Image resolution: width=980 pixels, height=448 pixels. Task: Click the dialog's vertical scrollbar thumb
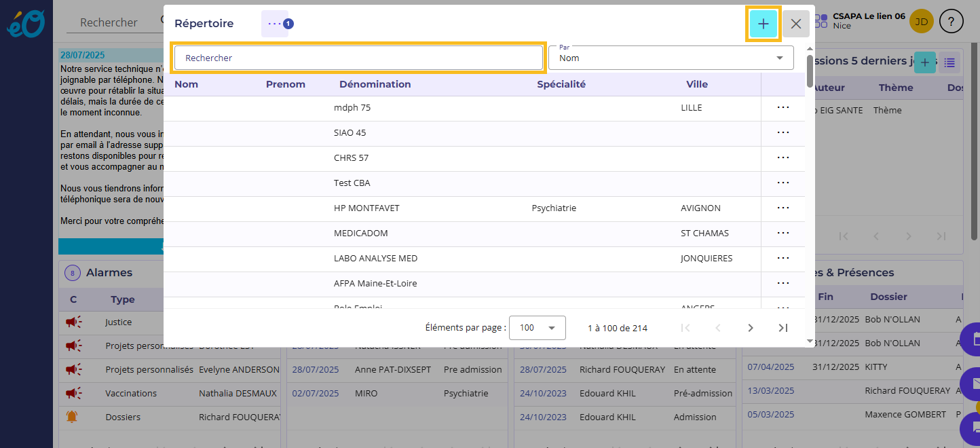[x=810, y=70]
